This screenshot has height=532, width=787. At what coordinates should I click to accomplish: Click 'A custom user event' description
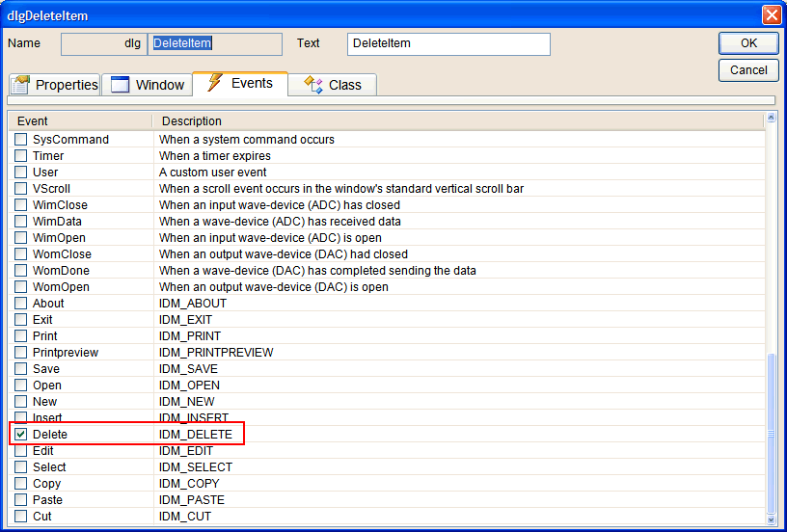tap(213, 172)
